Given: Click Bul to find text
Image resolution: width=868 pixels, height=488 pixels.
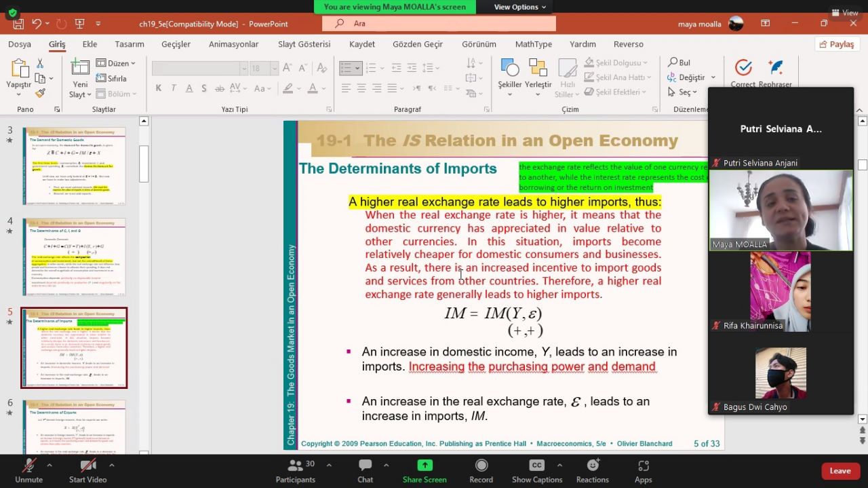Looking at the screenshot, I should pos(679,62).
